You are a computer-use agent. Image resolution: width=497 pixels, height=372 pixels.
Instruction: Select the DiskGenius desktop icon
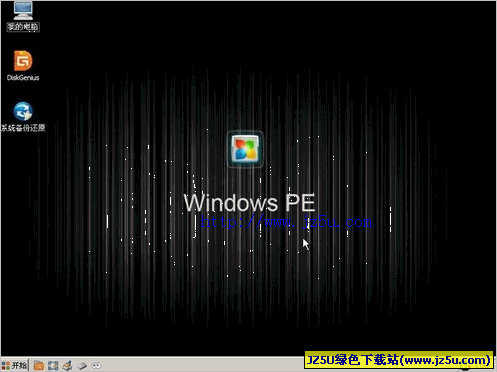(x=23, y=66)
